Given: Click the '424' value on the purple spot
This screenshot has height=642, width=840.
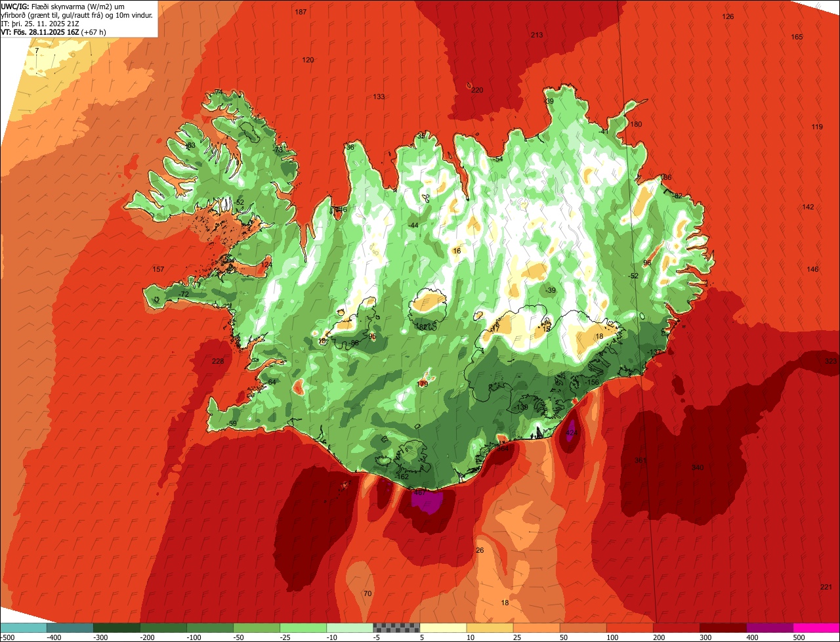Looking at the screenshot, I should click(571, 433).
